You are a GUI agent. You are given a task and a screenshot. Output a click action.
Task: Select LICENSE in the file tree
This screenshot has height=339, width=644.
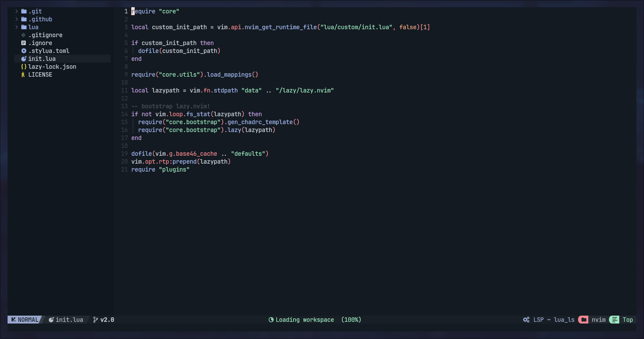(x=40, y=75)
